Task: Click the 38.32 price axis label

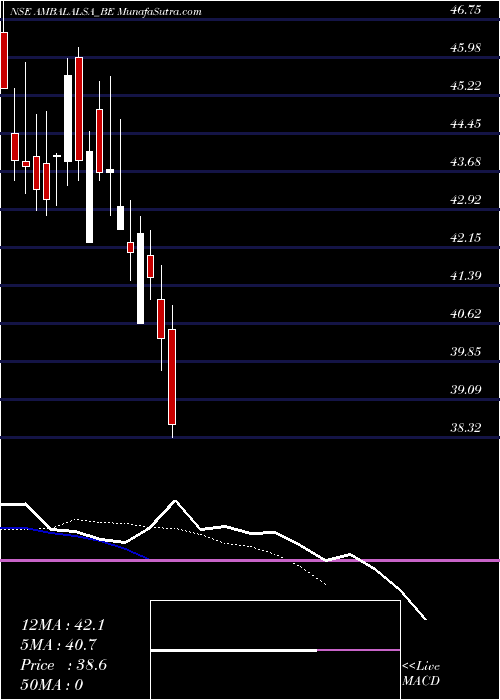Action: coord(466,428)
